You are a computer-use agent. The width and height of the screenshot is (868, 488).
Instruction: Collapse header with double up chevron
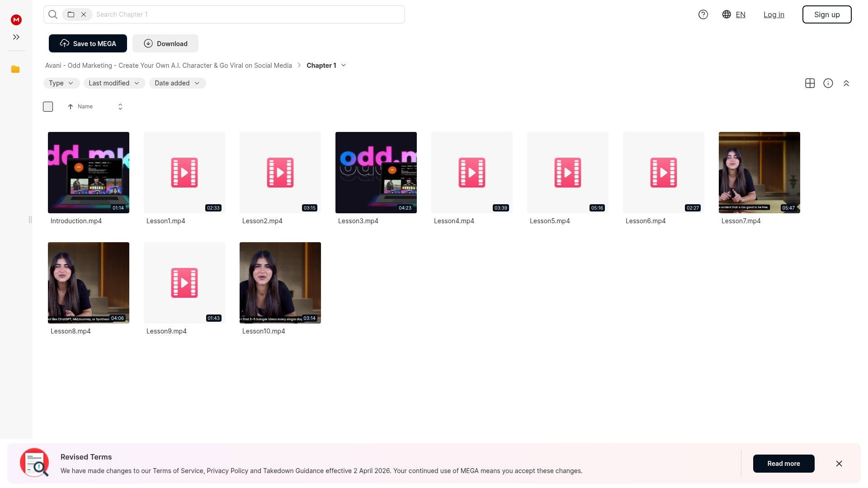coord(846,83)
